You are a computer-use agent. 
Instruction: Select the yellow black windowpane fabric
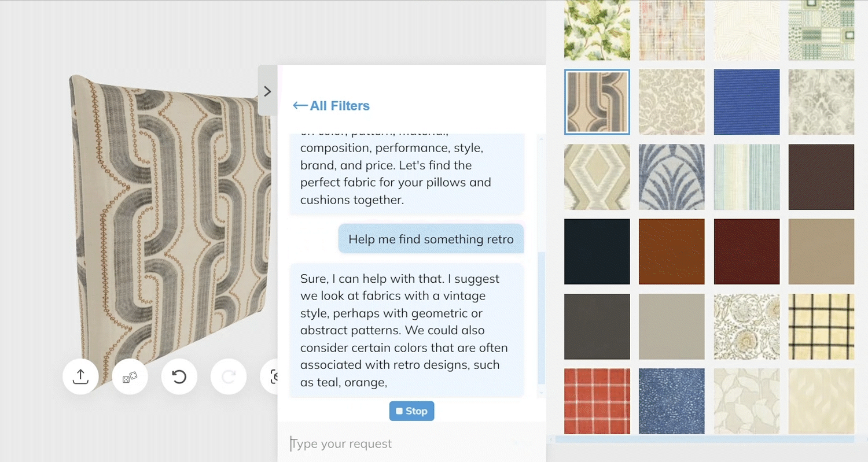tap(821, 326)
